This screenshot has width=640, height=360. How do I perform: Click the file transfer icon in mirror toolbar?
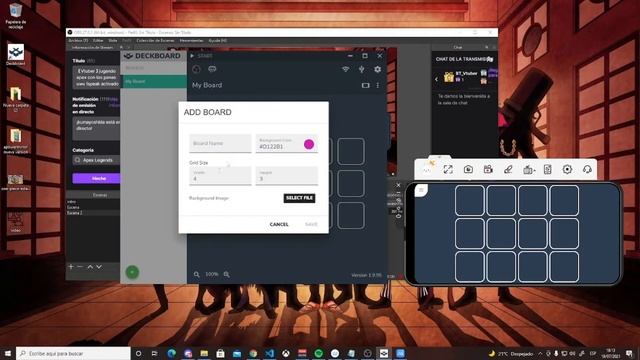coord(548,169)
